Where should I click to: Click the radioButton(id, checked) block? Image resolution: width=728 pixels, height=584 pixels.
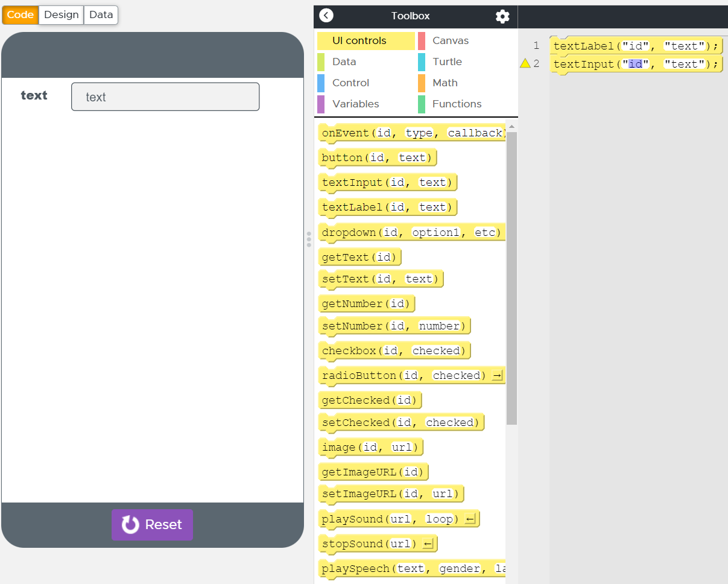coord(412,376)
